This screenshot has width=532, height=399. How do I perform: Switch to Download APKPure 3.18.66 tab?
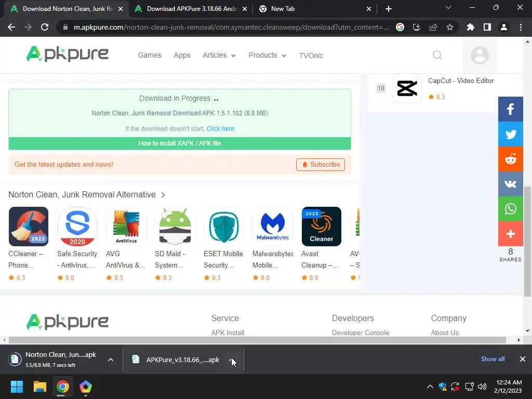[x=191, y=9]
